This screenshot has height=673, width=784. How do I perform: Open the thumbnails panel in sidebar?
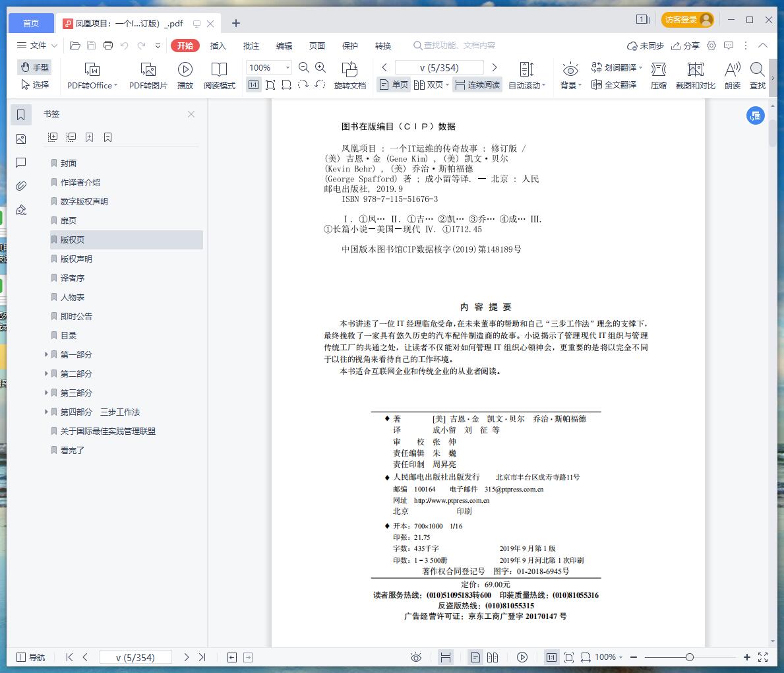(x=21, y=139)
